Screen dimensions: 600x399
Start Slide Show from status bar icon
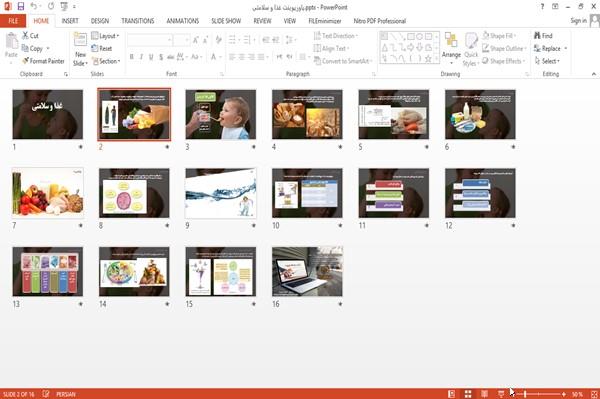tap(501, 394)
